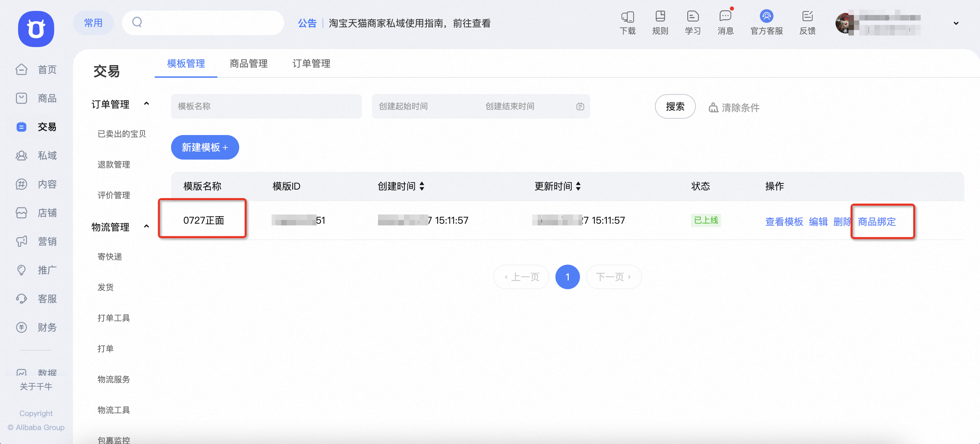Open 商品绑定 for template 0727正面
This screenshot has height=444, width=980.
[x=876, y=222]
